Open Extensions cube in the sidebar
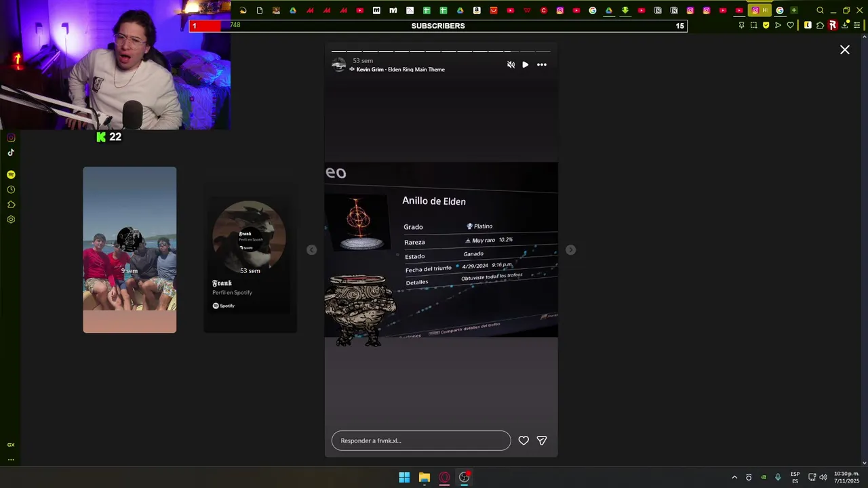Viewport: 868px width, 488px height. coord(11,205)
